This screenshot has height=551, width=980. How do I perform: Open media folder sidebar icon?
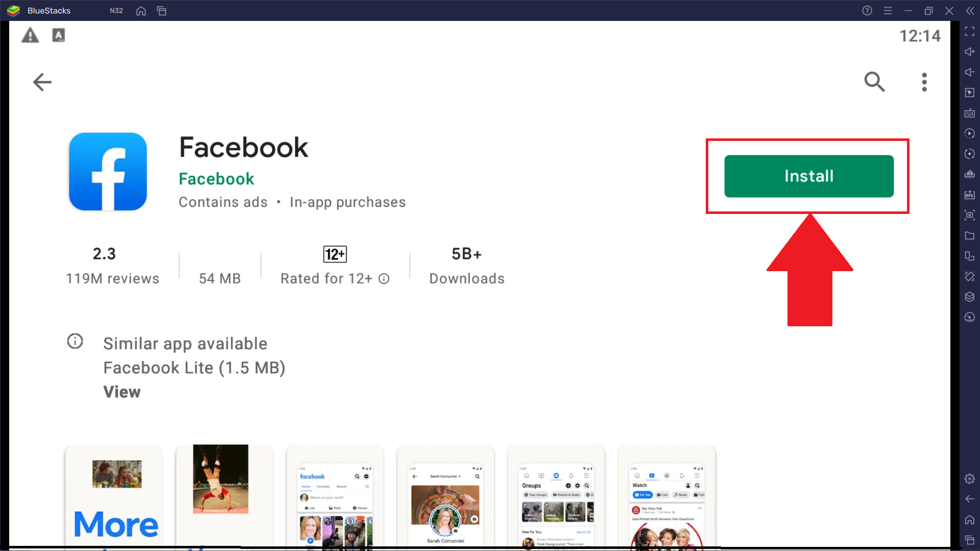(970, 235)
